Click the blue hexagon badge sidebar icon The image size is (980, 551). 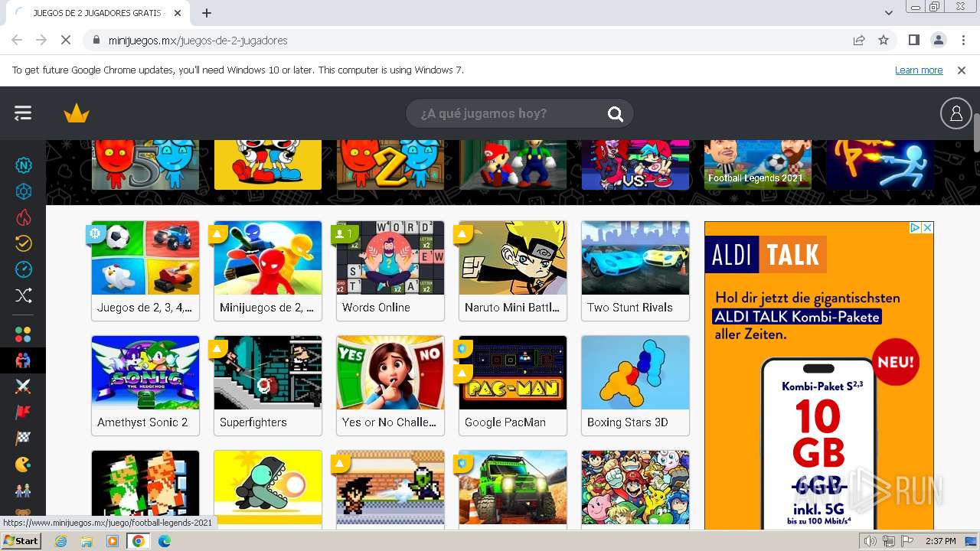tap(24, 191)
